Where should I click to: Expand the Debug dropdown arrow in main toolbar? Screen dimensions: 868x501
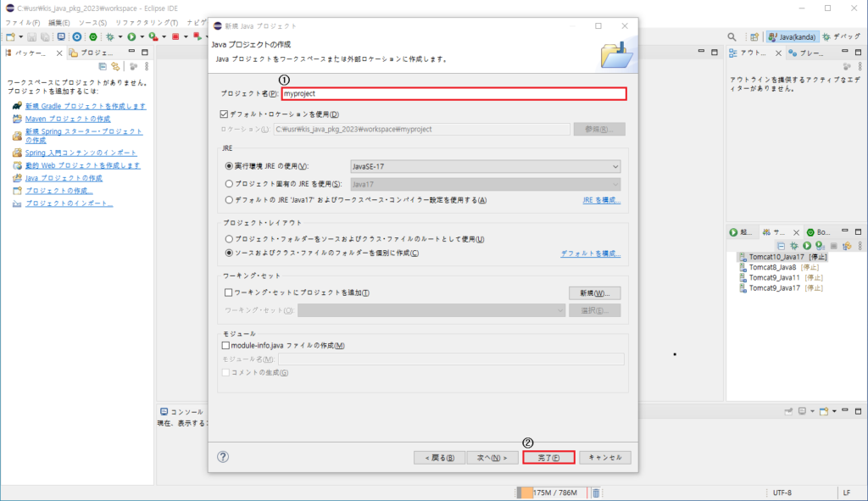(x=120, y=37)
